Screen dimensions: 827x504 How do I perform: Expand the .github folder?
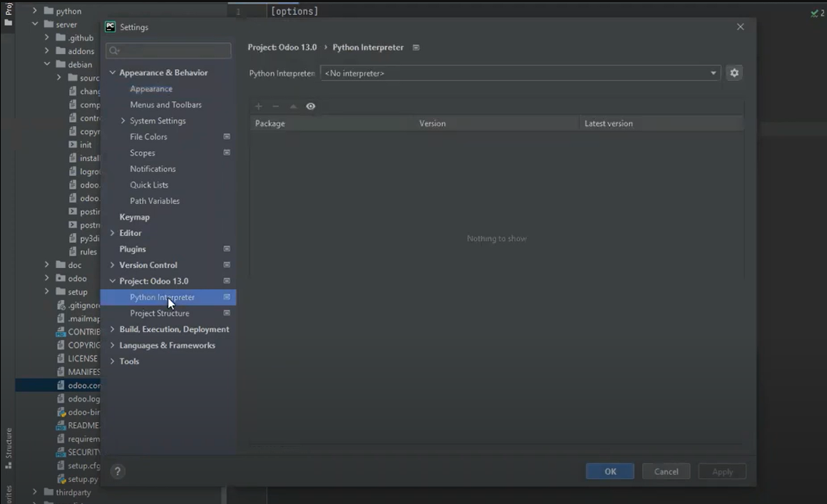point(47,38)
